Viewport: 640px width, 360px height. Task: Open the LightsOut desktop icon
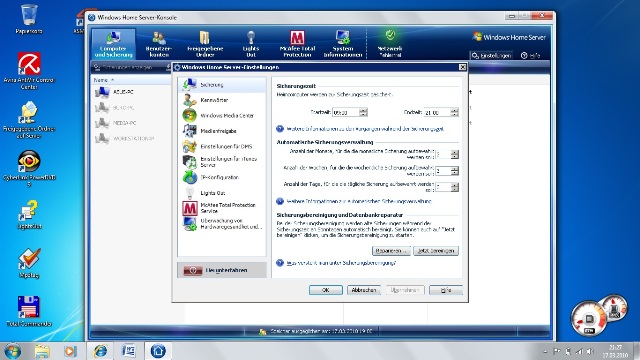(29, 215)
